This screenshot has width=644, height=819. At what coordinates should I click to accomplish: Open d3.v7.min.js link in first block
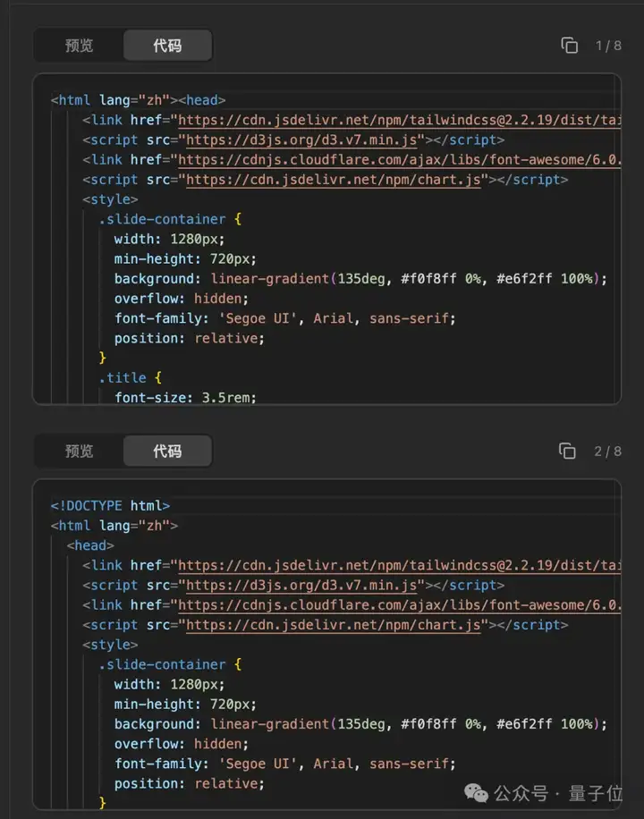[x=301, y=139]
